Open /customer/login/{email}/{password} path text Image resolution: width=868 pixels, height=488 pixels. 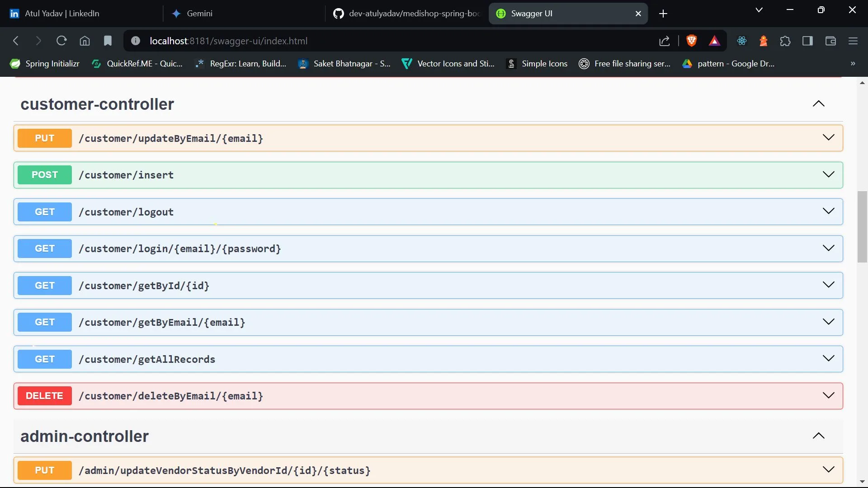pos(180,249)
